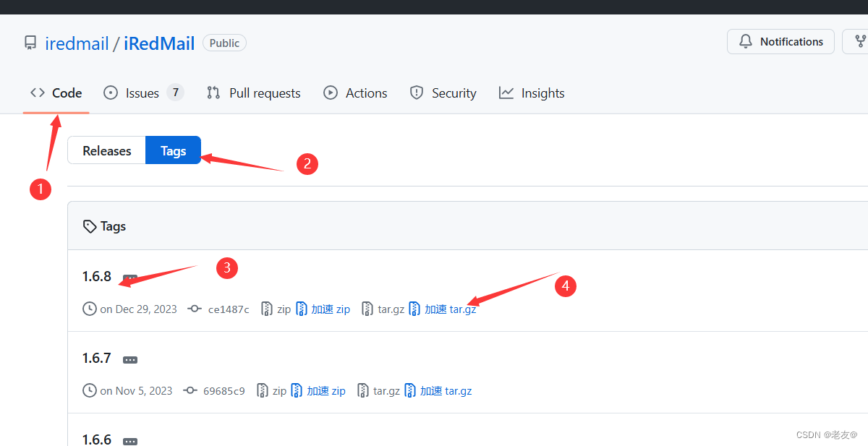Click the bell icon in Notifications
The height and width of the screenshot is (446, 868).
(x=746, y=42)
